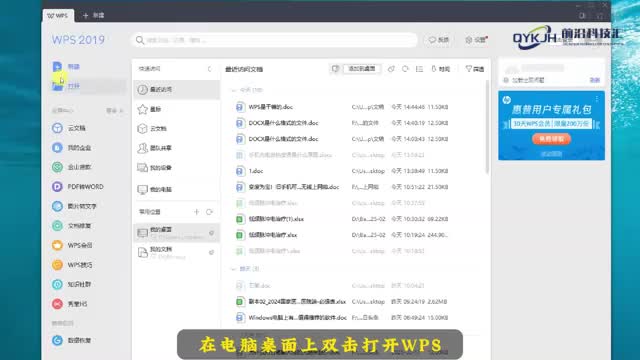Open the PDF转WORD tool
The width and height of the screenshot is (640, 360).
point(78,187)
